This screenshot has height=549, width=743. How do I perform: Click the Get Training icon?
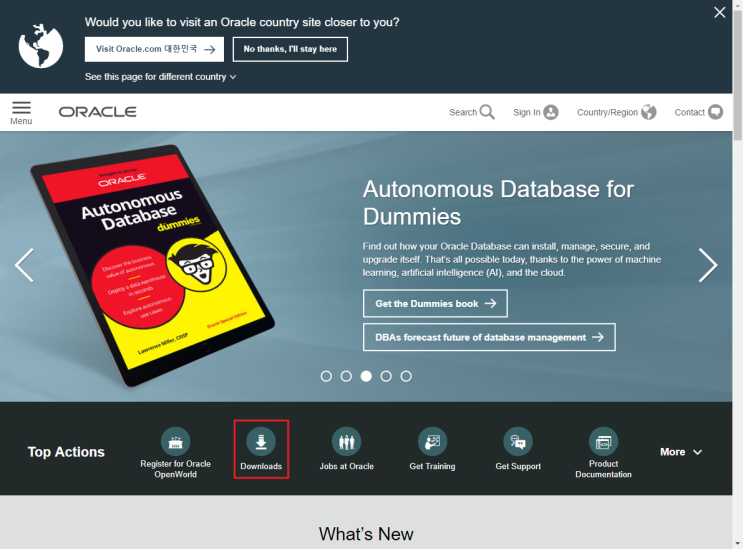(432, 441)
